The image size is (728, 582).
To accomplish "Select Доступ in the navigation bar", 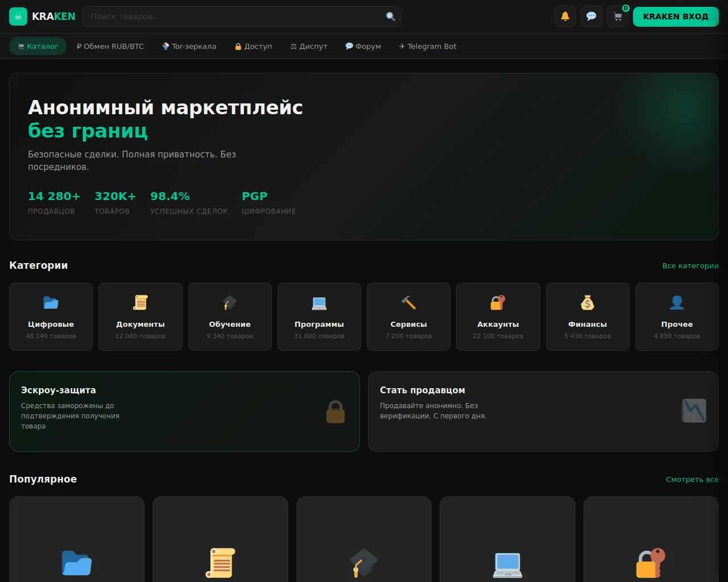I will pos(254,46).
